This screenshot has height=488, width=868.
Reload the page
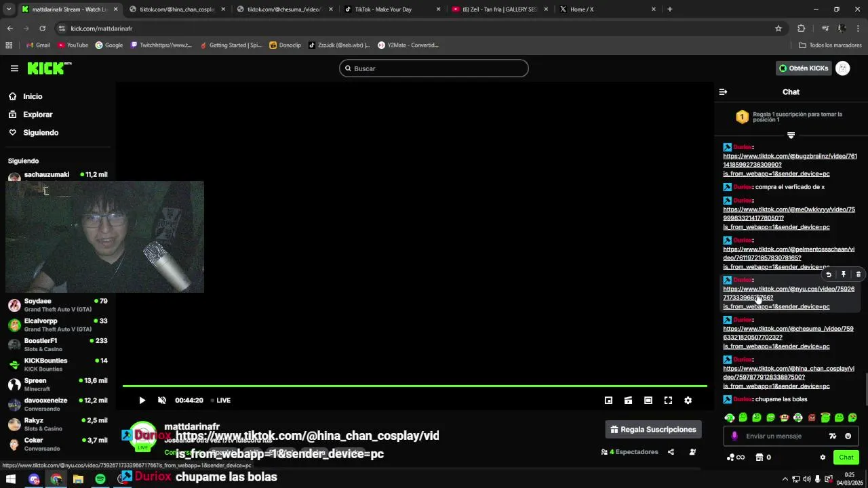[42, 28]
